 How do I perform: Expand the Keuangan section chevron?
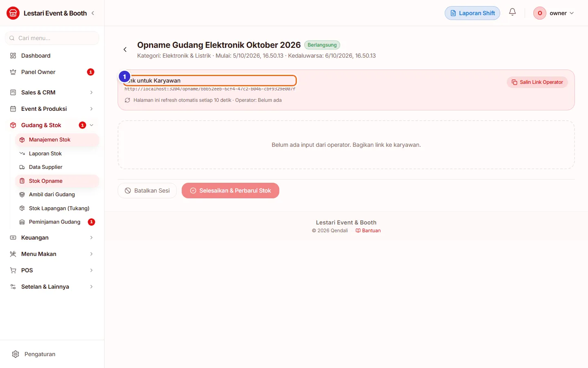click(91, 238)
